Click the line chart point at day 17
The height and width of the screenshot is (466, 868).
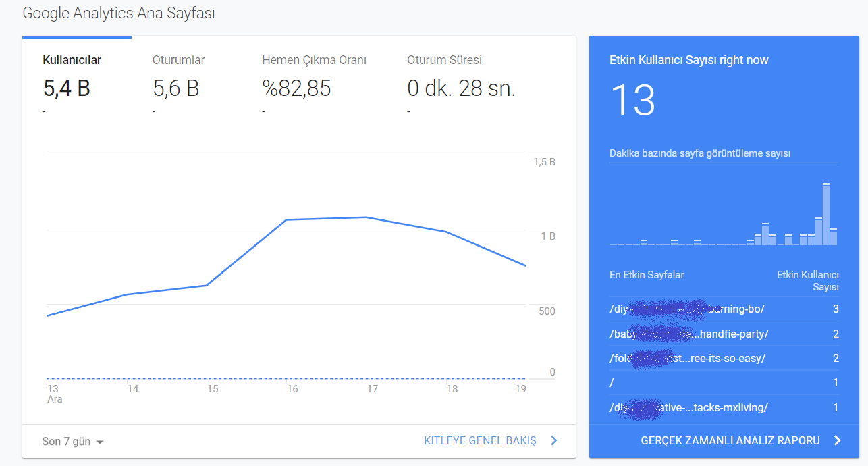click(x=367, y=217)
